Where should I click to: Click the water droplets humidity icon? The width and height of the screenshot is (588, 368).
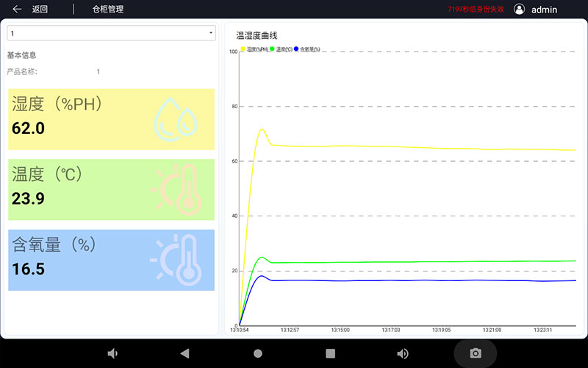tap(176, 118)
